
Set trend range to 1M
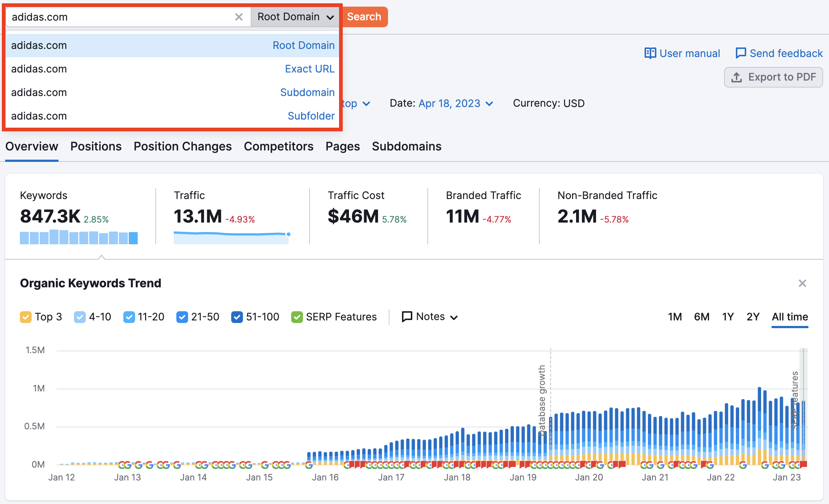[x=675, y=317]
